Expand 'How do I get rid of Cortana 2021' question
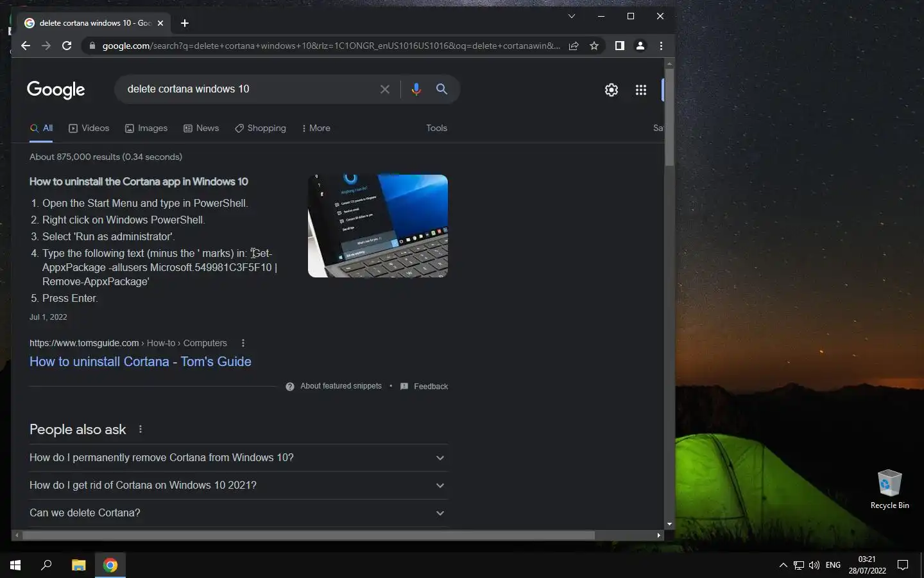Viewport: 924px width, 578px height. coord(239,486)
